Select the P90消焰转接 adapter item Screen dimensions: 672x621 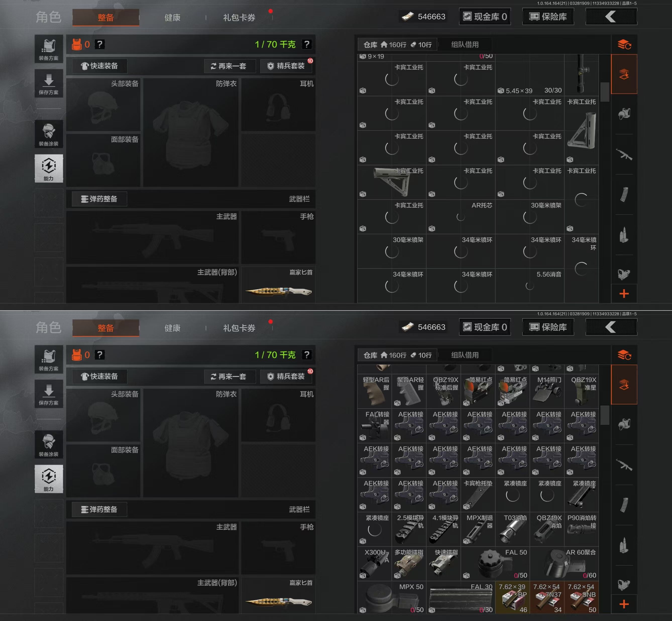[581, 530]
